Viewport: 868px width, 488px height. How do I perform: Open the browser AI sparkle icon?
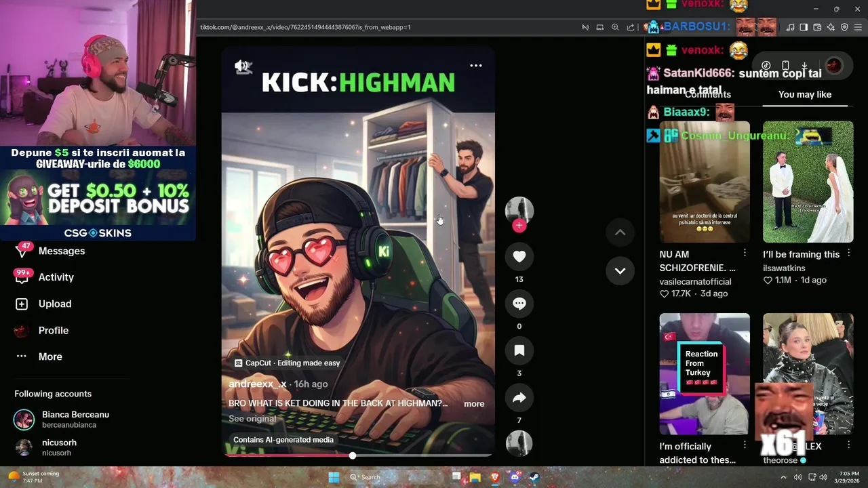831,27
